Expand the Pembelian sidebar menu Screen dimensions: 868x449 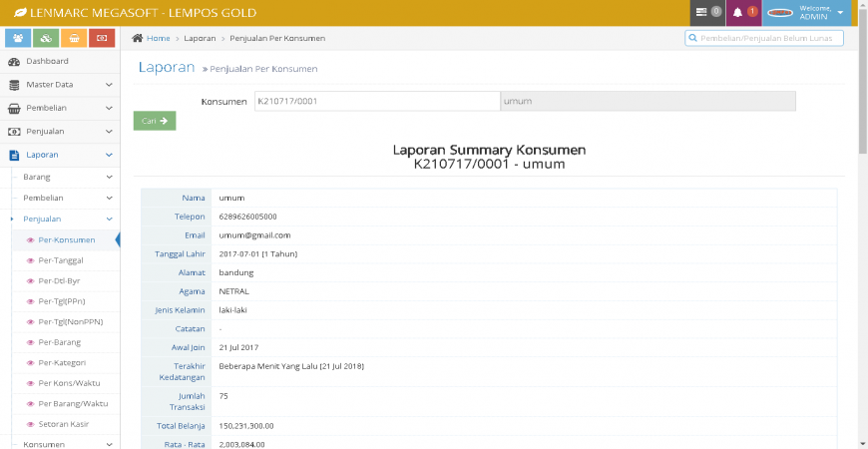[60, 108]
